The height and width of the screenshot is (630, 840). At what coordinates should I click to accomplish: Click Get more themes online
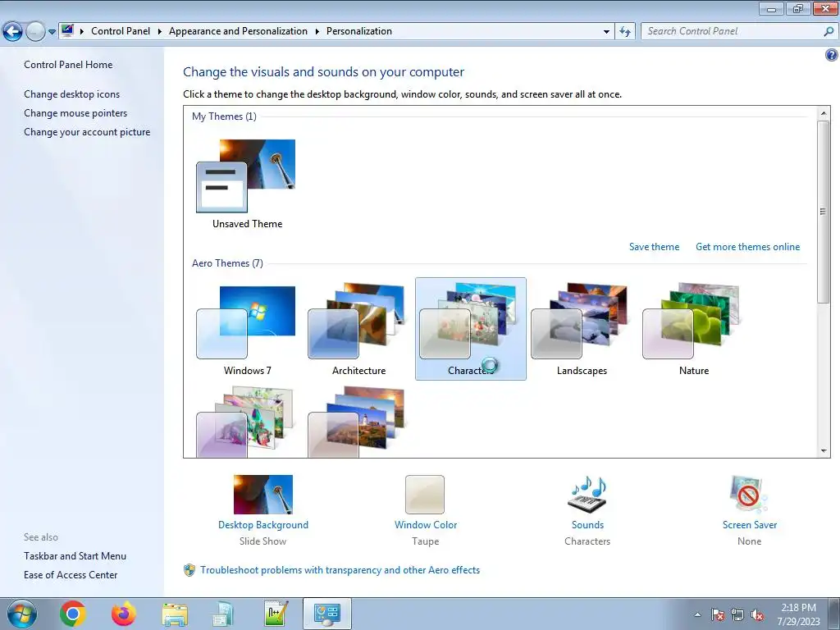click(747, 247)
